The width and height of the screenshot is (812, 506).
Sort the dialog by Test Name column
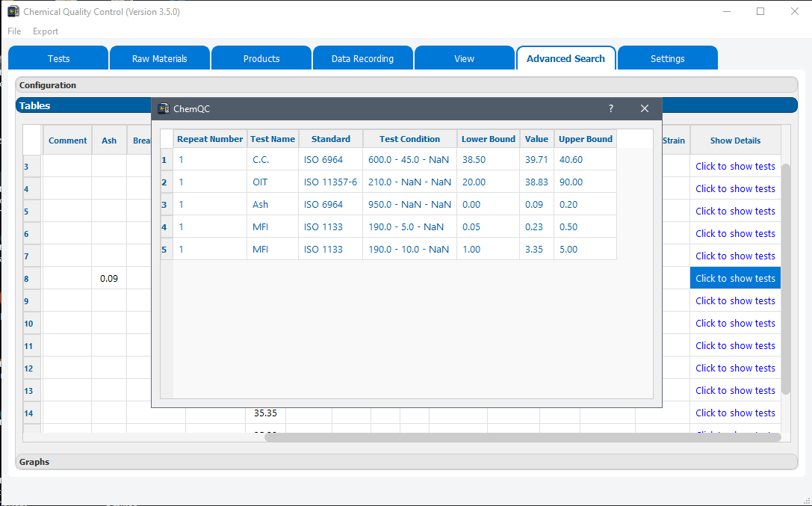pos(272,139)
